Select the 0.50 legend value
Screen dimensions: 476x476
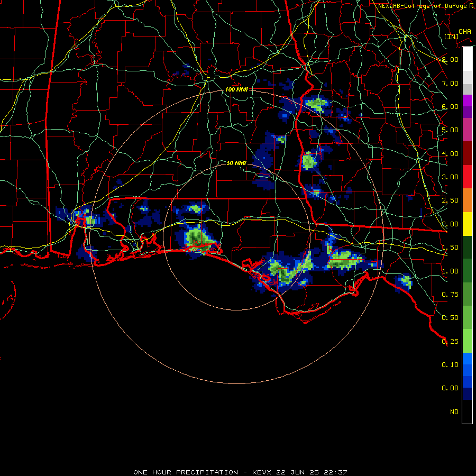[450, 318]
